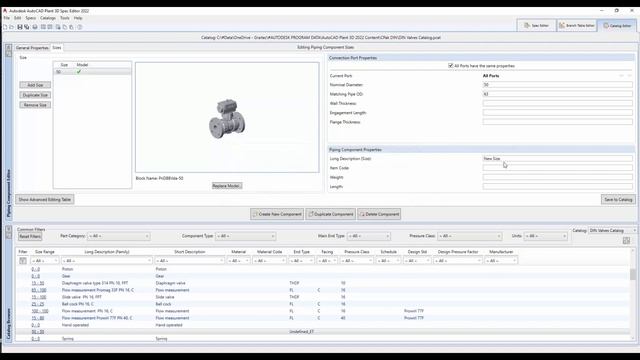Click the Print toolbar icon

pos(35,27)
